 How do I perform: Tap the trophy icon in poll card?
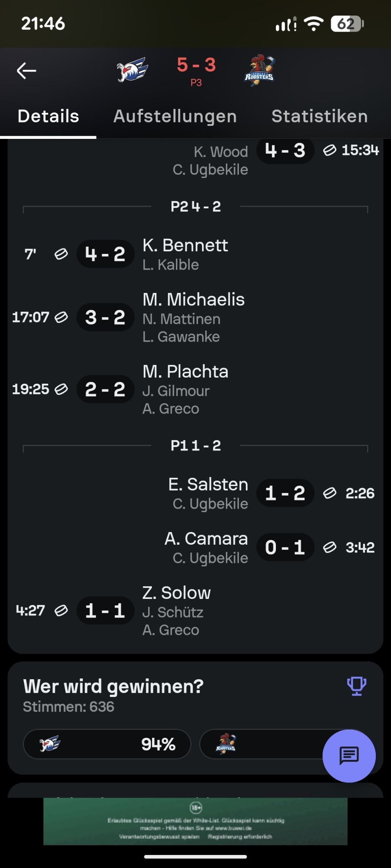coord(356,686)
